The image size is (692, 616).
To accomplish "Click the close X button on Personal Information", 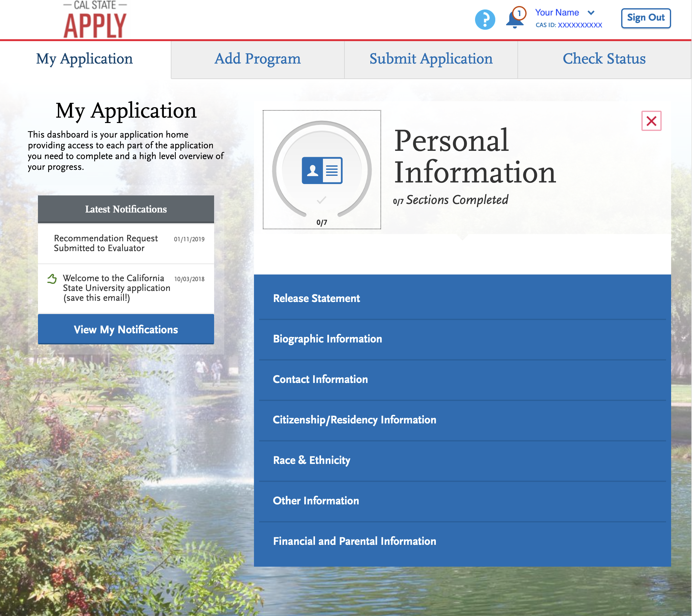I will 652,121.
